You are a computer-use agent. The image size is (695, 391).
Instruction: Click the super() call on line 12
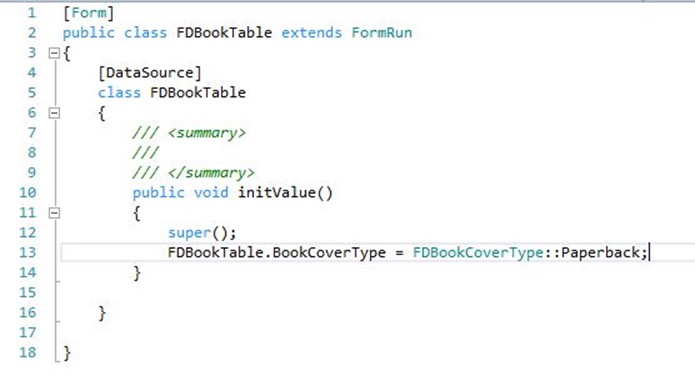(202, 233)
